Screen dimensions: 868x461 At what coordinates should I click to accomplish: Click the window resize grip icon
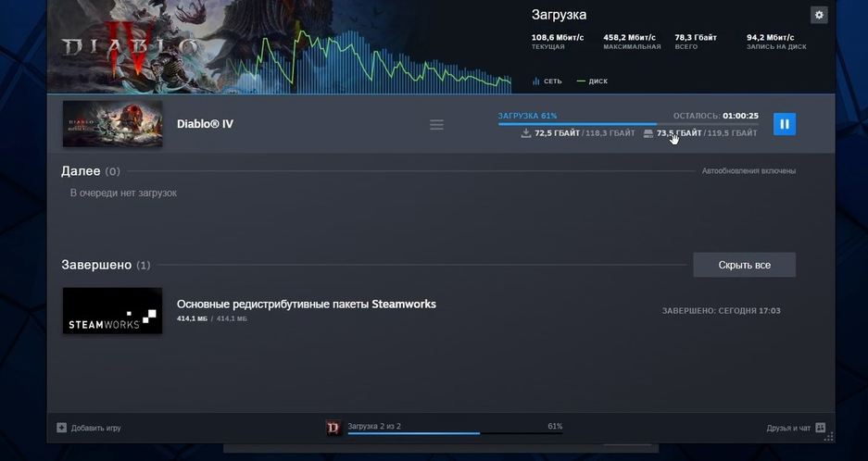point(829,437)
